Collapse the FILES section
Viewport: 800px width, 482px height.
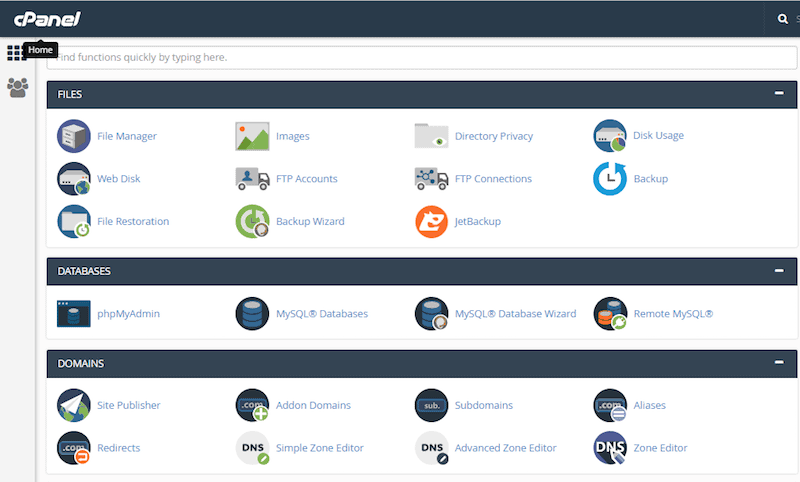pyautogui.click(x=779, y=93)
